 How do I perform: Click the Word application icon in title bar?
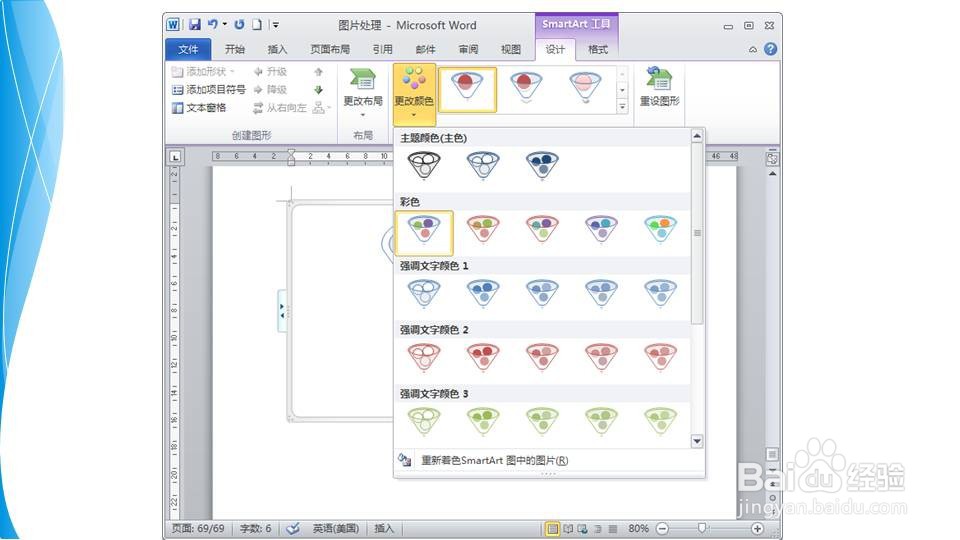coord(173,24)
